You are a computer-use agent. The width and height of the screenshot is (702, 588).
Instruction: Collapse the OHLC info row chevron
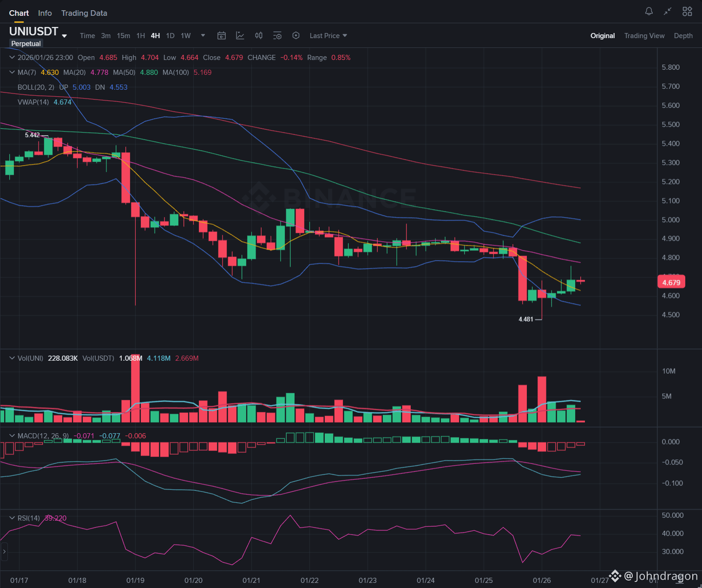[11, 57]
